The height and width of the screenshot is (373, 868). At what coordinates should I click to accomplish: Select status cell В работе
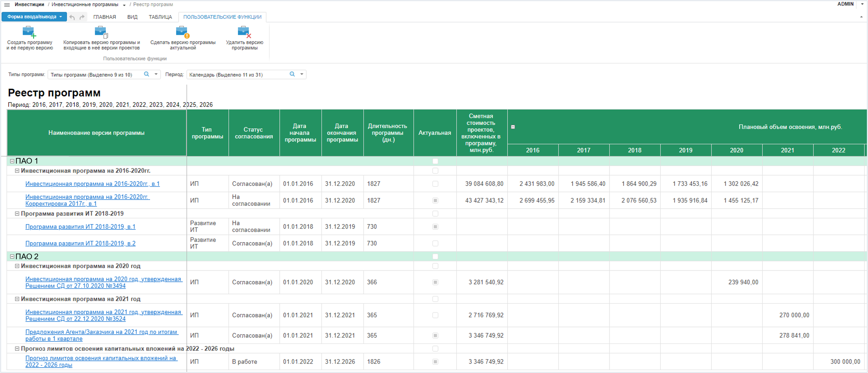pyautogui.click(x=254, y=362)
